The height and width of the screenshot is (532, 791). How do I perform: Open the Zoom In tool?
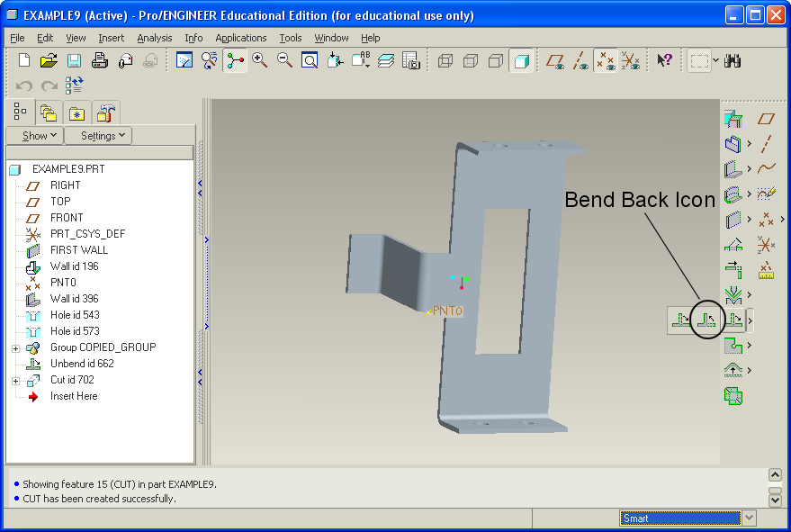260,61
